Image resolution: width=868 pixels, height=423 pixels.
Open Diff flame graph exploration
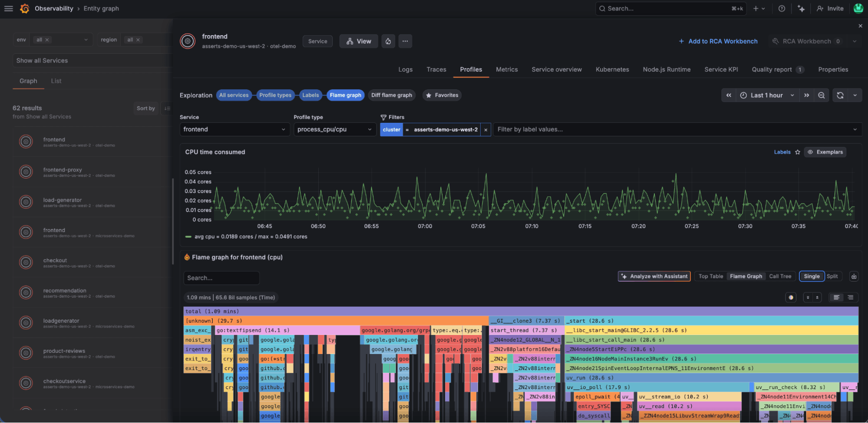pyautogui.click(x=392, y=95)
